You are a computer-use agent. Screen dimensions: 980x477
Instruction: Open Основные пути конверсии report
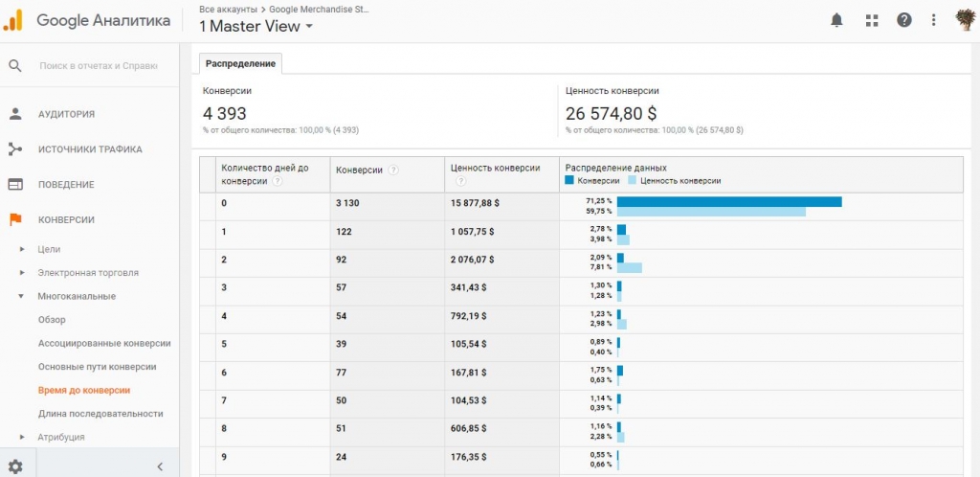pyautogui.click(x=97, y=367)
